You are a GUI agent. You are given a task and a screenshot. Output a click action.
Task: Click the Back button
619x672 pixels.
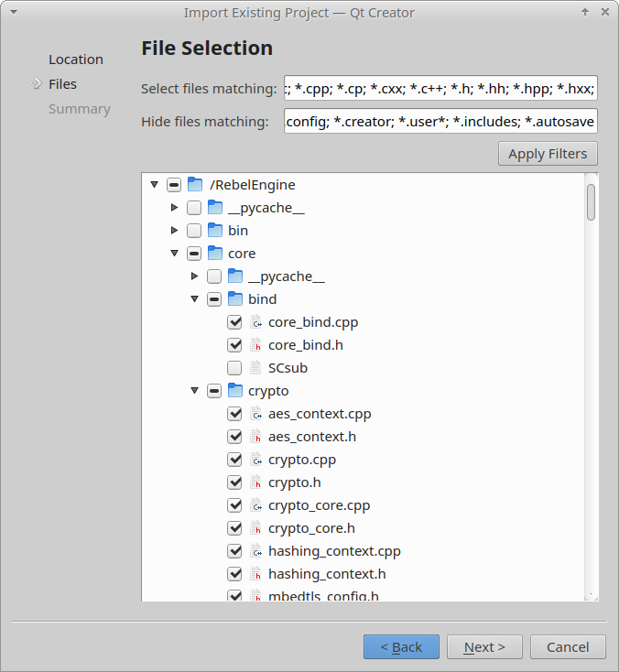401,646
